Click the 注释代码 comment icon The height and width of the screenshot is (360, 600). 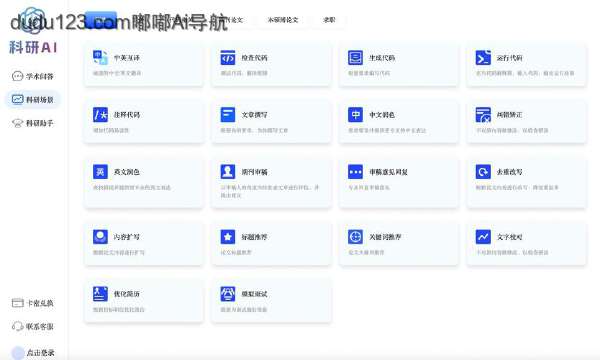coord(100,114)
